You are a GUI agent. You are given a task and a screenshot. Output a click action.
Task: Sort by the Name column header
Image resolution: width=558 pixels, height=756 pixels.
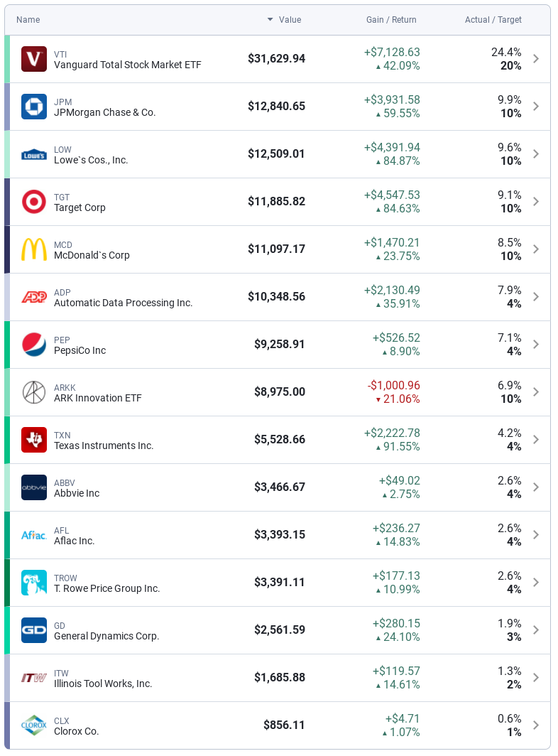[x=28, y=20]
